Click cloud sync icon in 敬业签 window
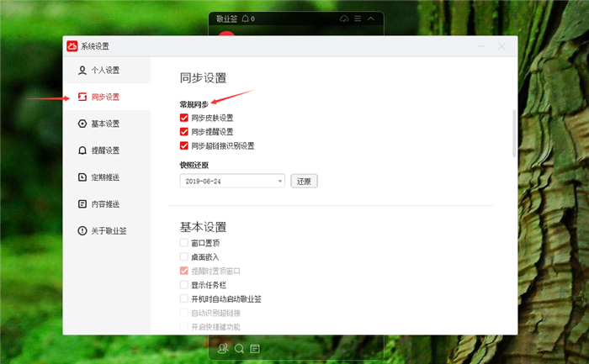The image size is (589, 364). [x=344, y=18]
